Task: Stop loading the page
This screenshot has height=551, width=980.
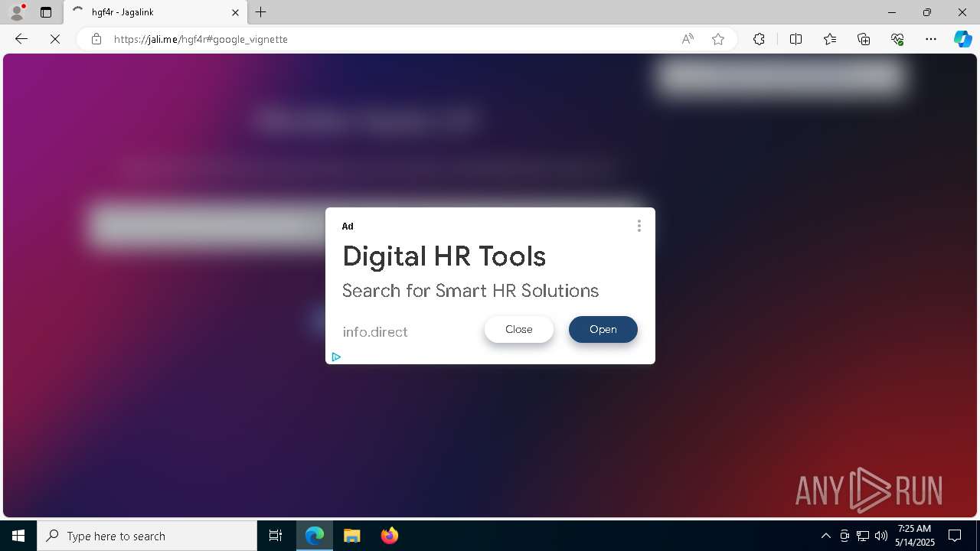Action: point(55,39)
